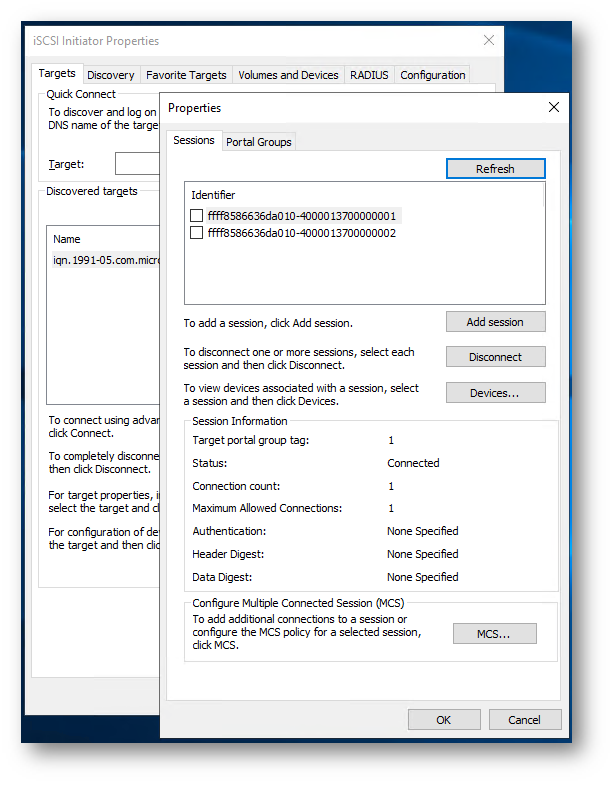This screenshot has height=785, width=614.
Task: Click the Maximum Allowed Connections label
Action: 267,508
